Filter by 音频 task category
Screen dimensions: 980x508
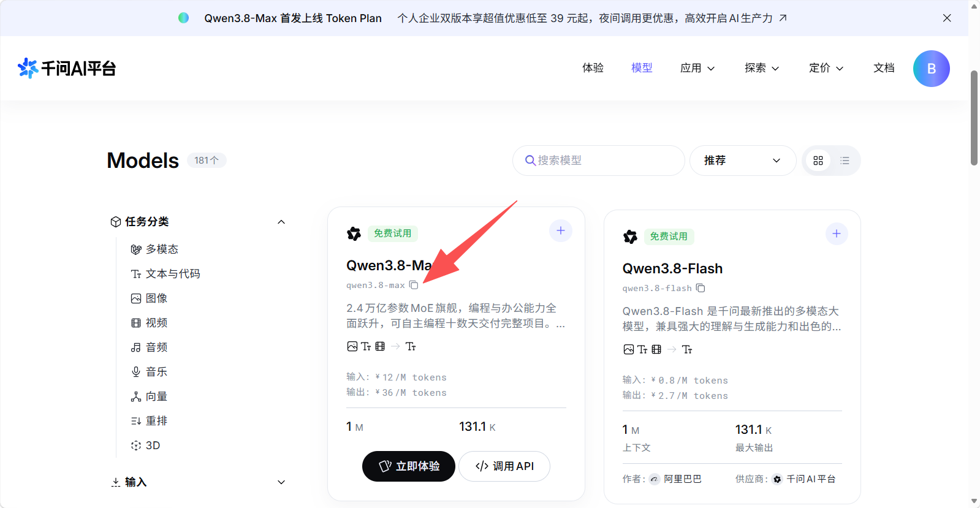click(149, 347)
